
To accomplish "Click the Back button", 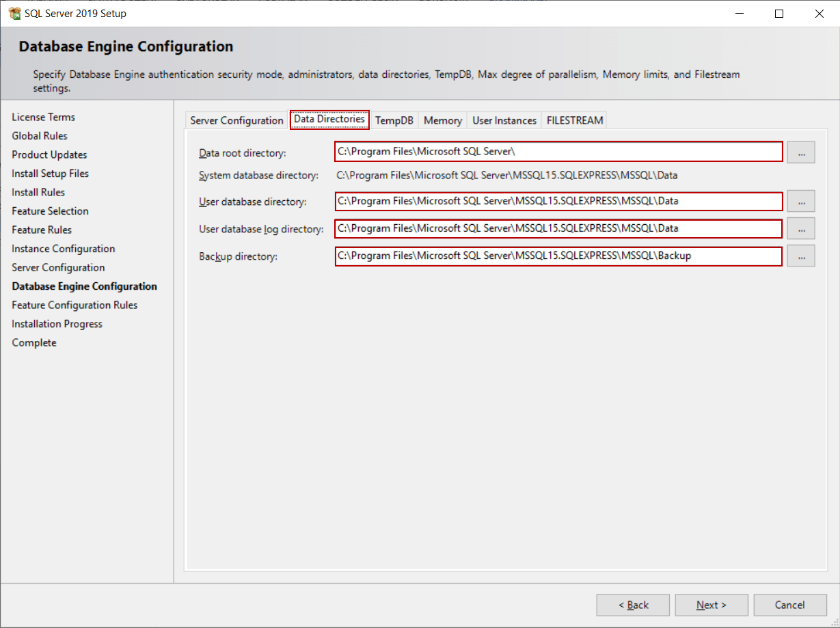I will point(633,605).
